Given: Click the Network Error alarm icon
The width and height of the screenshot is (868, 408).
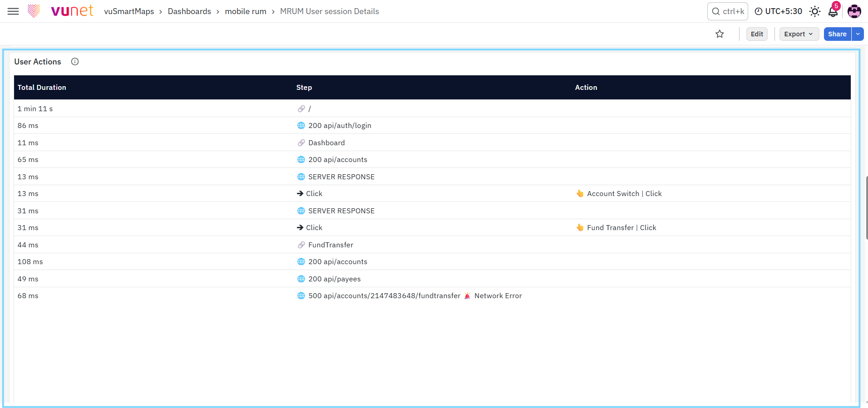Looking at the screenshot, I should [x=467, y=296].
